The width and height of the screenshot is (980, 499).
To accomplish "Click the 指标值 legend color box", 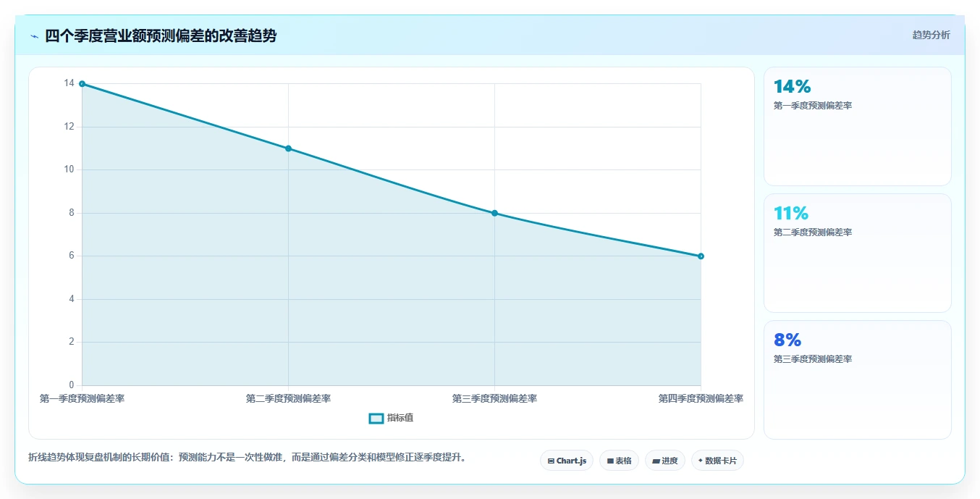I will tap(376, 418).
